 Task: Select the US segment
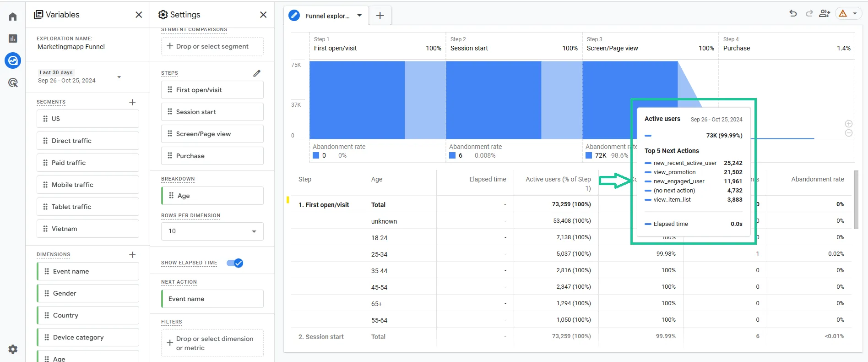tap(88, 119)
